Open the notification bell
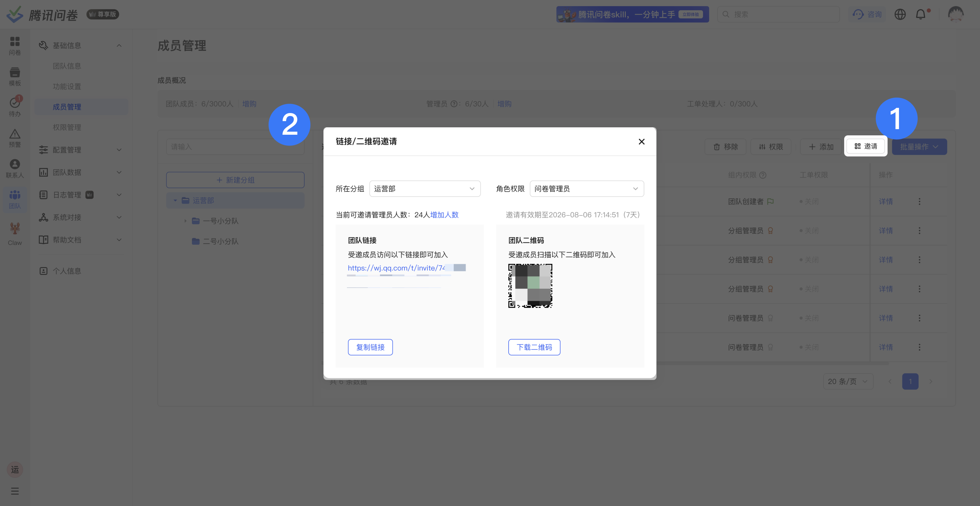The height and width of the screenshot is (506, 980). pyautogui.click(x=921, y=15)
